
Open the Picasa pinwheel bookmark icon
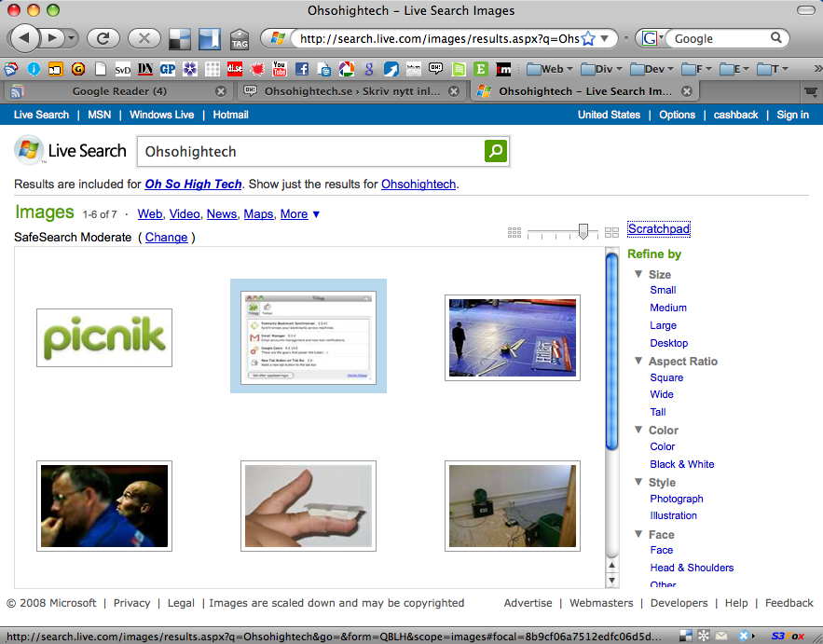[x=347, y=69]
